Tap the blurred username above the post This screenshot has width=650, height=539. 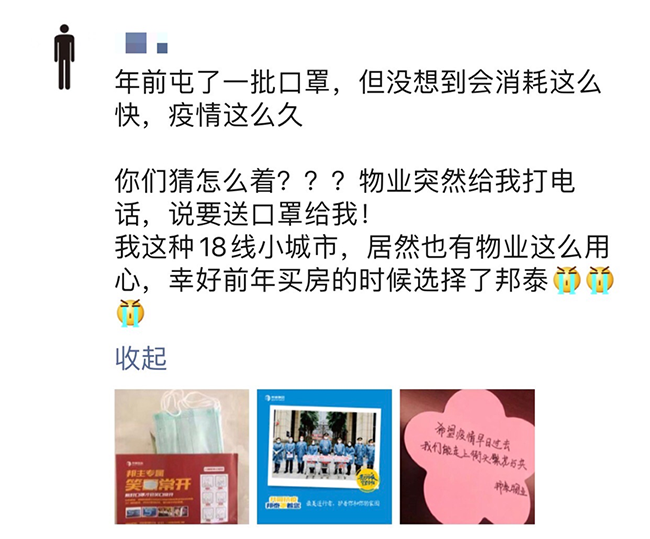coord(142,43)
